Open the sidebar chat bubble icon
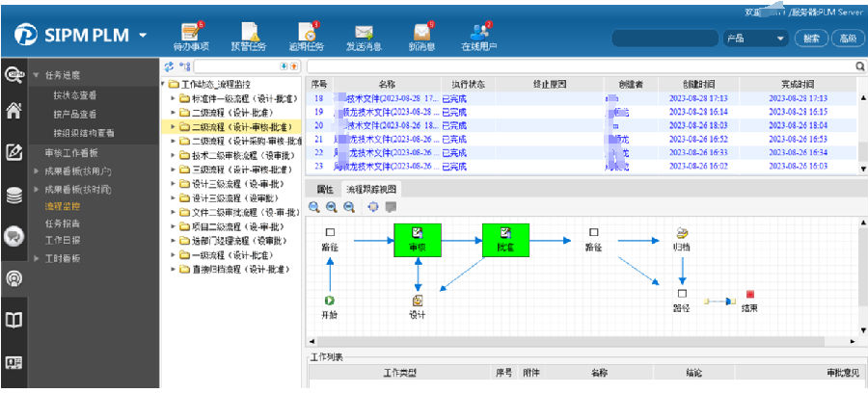The width and height of the screenshot is (868, 393). [x=14, y=237]
